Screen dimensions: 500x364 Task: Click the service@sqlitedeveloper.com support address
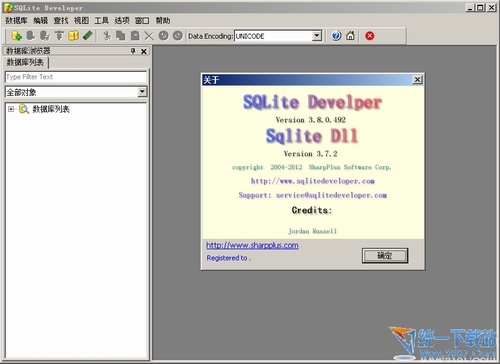(331, 195)
